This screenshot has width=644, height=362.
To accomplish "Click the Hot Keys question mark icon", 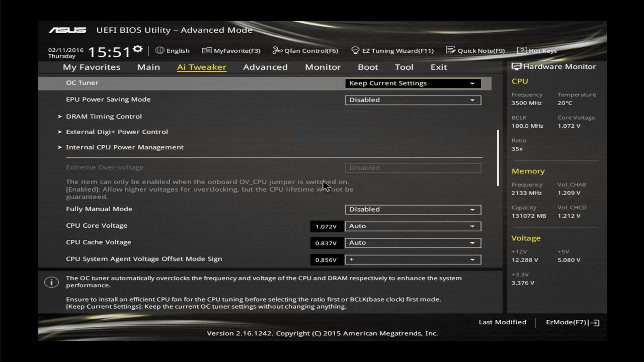I will [x=522, y=50].
